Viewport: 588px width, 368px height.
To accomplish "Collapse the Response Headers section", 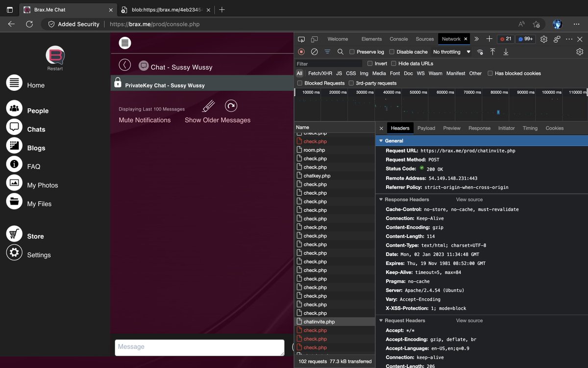I will (x=381, y=200).
